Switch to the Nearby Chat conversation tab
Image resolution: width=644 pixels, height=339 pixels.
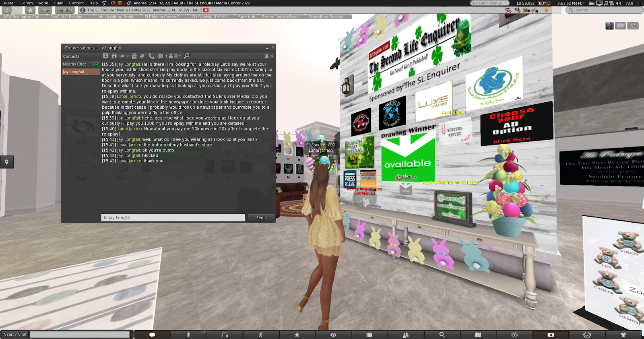(80, 64)
